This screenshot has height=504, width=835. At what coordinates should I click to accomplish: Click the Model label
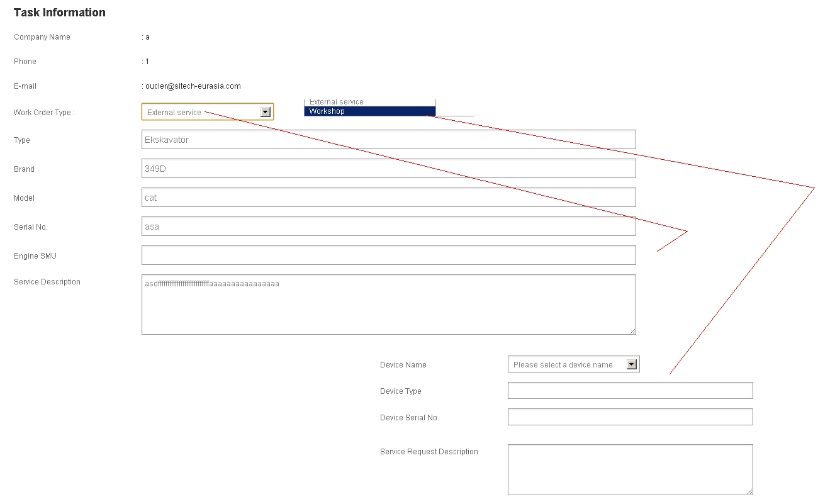(x=25, y=198)
